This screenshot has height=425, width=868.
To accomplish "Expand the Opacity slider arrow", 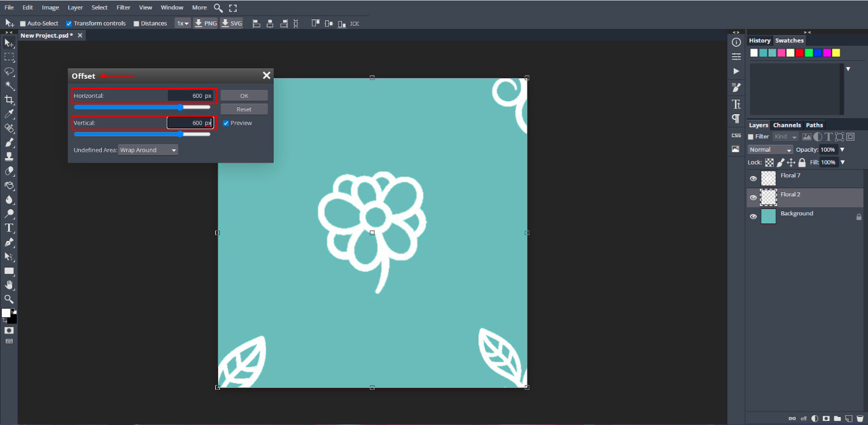I will pos(842,149).
